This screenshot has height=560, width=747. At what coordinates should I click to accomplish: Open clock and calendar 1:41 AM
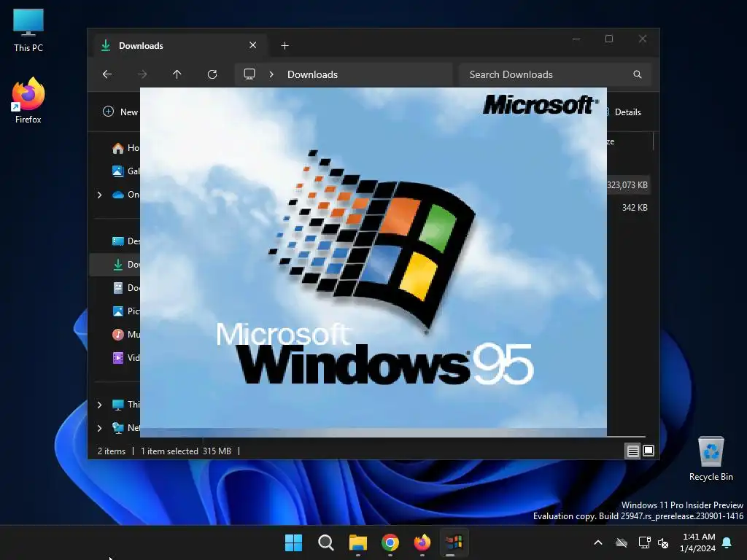(x=698, y=542)
